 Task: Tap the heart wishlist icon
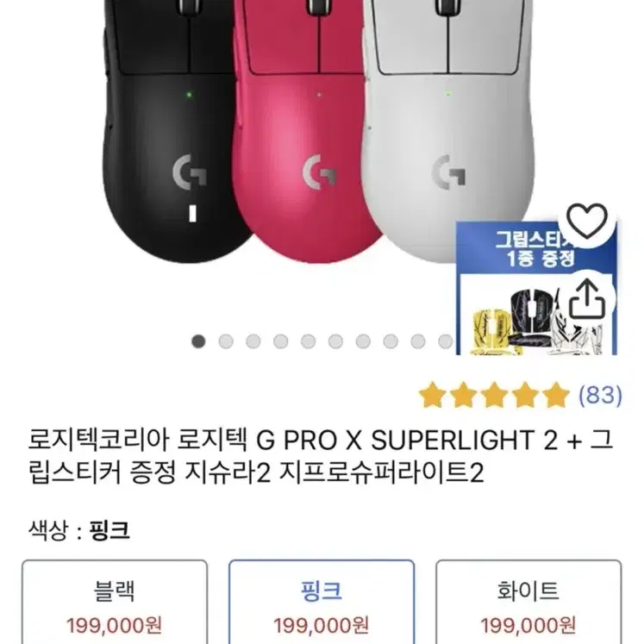[x=586, y=222]
